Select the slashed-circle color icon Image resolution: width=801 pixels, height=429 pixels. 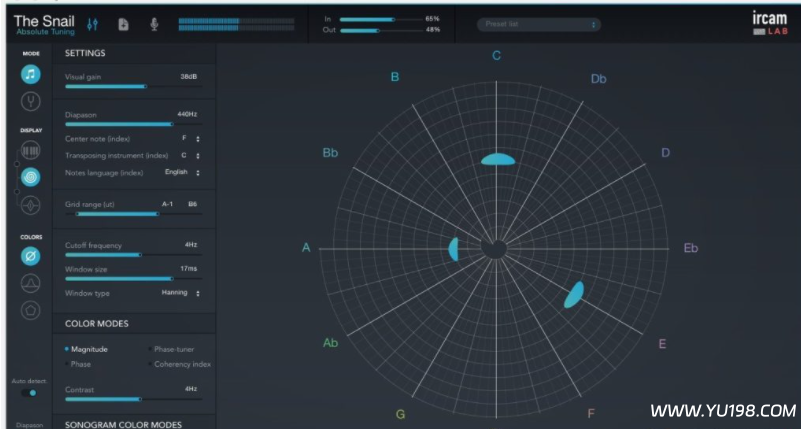[31, 256]
